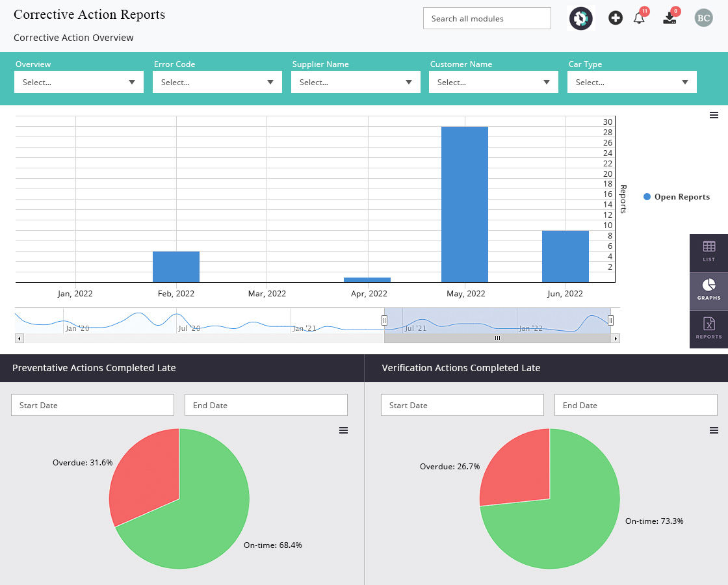Toggle the Open Reports legend series
The height and width of the screenshot is (585, 728).
point(677,197)
